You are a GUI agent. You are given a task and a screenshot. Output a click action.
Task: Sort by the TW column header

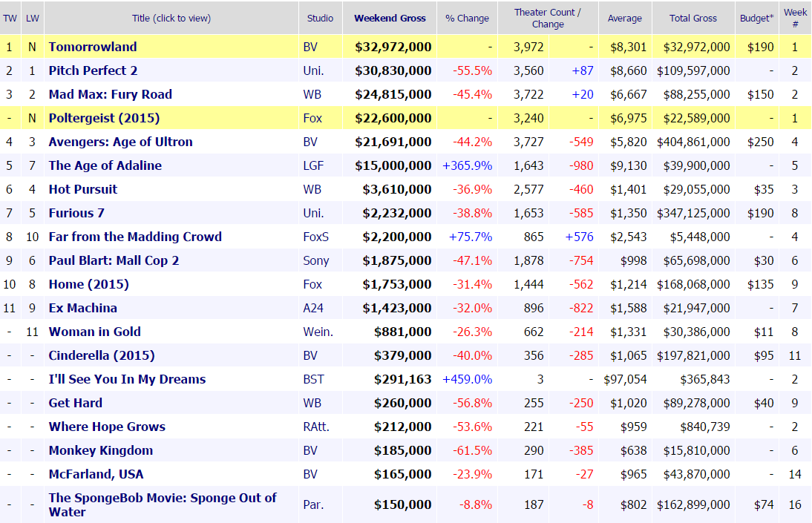(x=10, y=18)
